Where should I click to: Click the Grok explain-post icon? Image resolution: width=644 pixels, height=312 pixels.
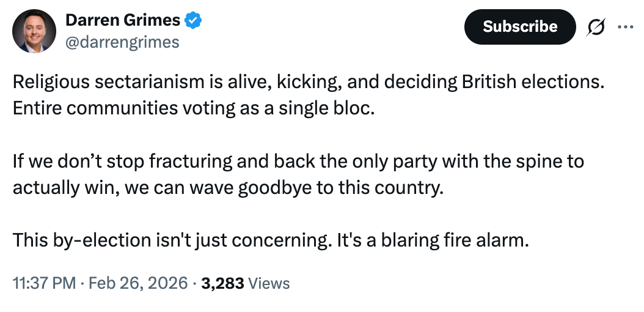coord(596,27)
